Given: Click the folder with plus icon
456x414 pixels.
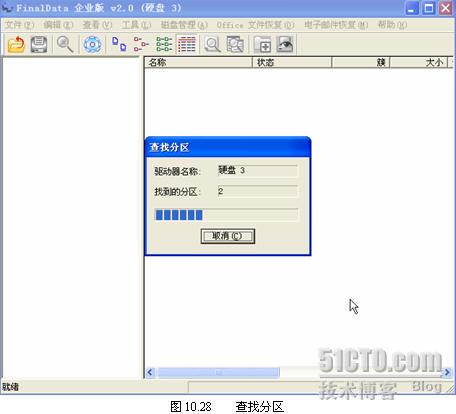Looking at the screenshot, I should click(262, 44).
